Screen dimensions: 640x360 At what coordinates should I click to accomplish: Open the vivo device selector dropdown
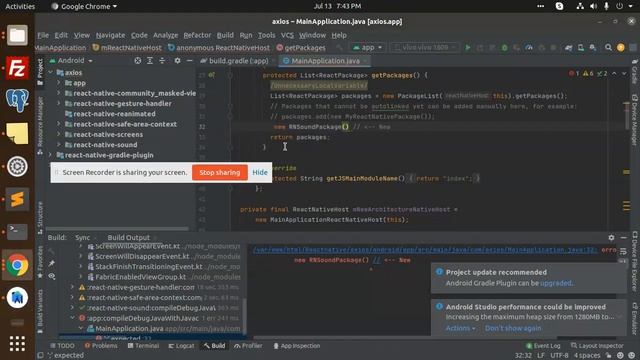tap(425, 47)
